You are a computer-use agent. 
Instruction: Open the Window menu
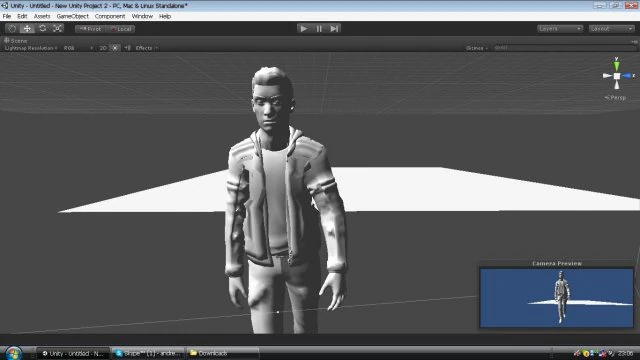(x=142, y=16)
